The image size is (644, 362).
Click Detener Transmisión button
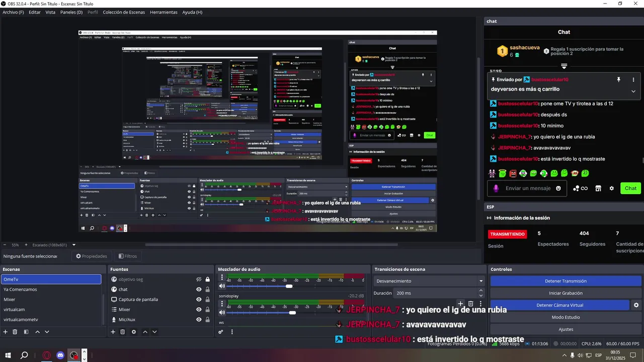click(x=566, y=281)
